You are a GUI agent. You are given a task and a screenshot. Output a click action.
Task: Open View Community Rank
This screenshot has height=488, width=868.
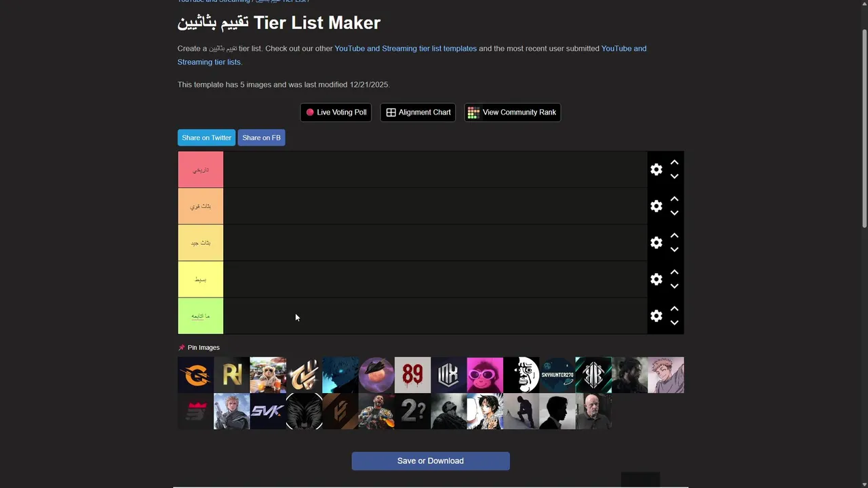click(512, 113)
